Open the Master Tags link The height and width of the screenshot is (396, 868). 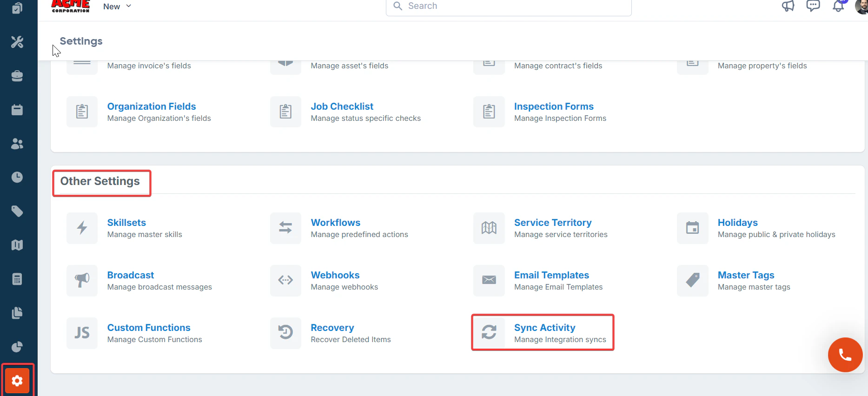(x=746, y=275)
